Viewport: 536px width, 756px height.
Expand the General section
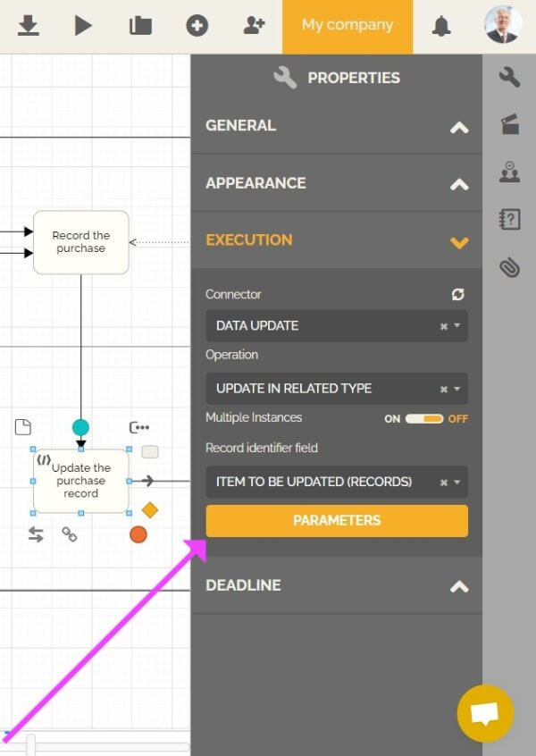pyautogui.click(x=336, y=126)
